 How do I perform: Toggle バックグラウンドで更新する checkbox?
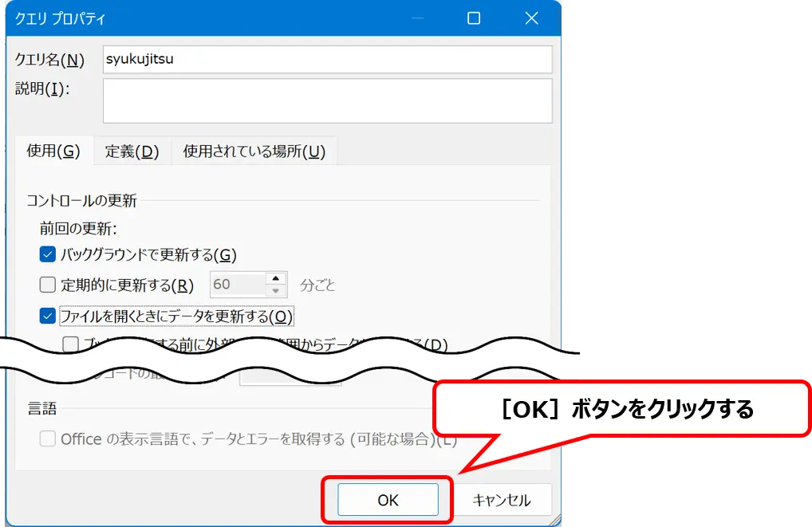tap(48, 254)
